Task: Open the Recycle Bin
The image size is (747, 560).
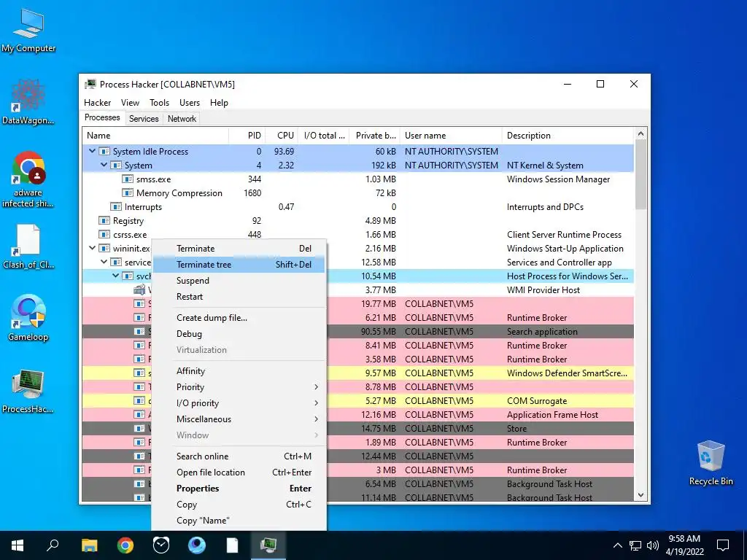Action: (711, 463)
